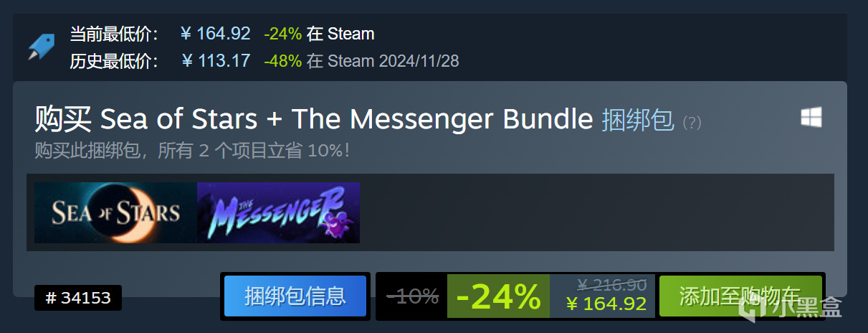The image size is (868, 333).
Task: Open The Messenger game banner
Action: tap(278, 212)
